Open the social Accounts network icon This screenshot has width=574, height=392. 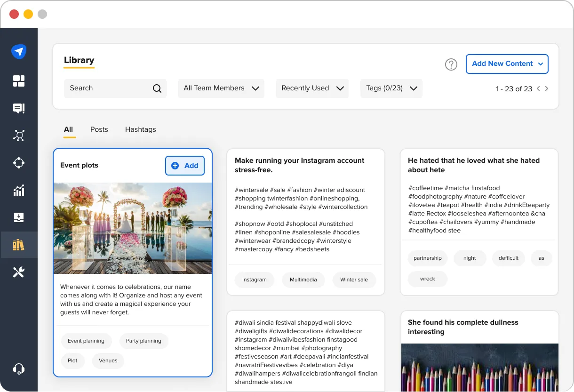coord(19,136)
